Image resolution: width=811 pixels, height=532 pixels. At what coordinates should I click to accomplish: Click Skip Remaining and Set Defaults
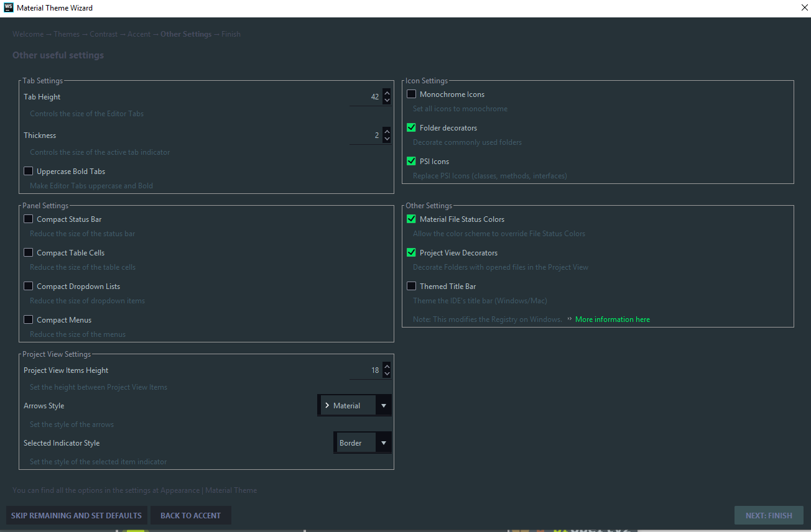click(x=76, y=515)
